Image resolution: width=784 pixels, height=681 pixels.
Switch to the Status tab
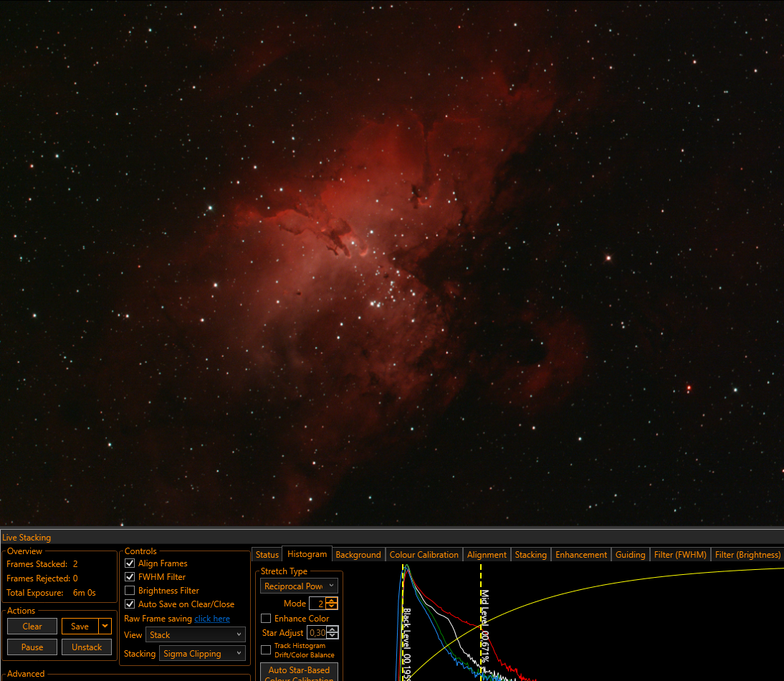(267, 555)
